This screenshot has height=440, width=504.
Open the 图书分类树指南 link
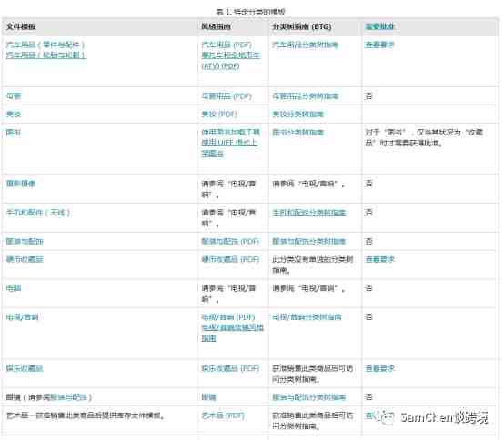pyautogui.click(x=298, y=132)
